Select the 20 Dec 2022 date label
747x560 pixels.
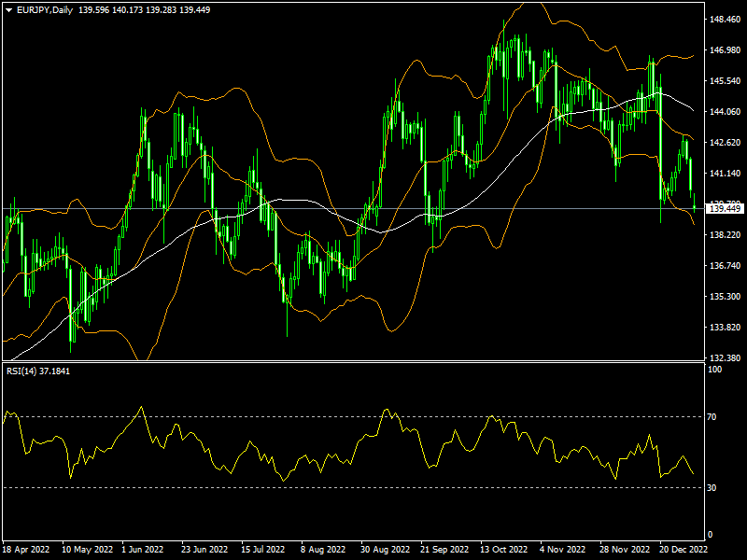pos(684,550)
